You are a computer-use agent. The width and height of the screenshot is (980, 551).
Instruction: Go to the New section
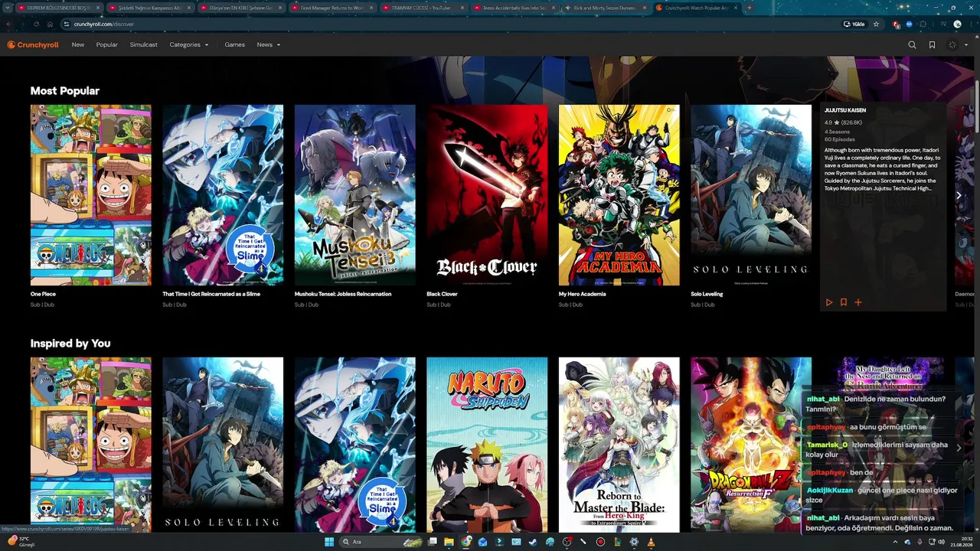(x=78, y=45)
